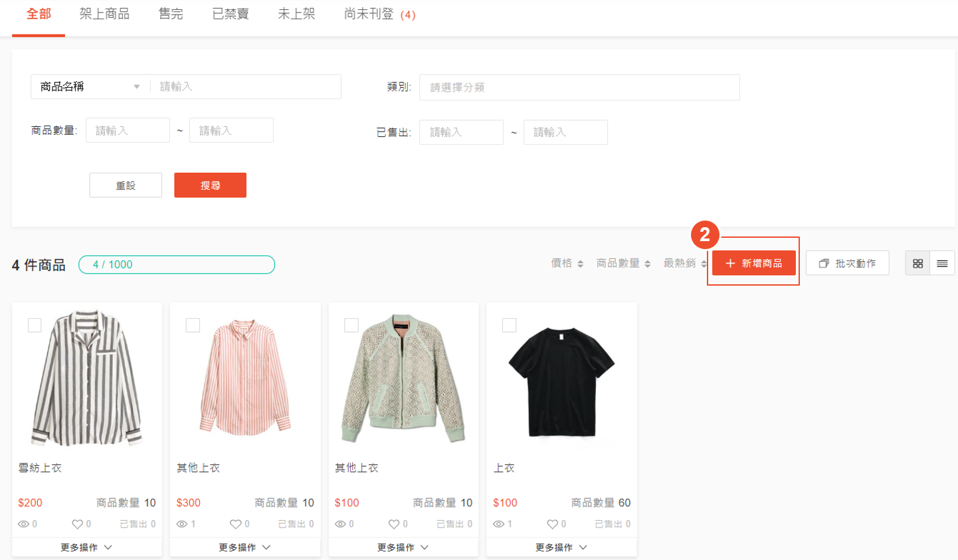Select checkbox on lace jacket card
The width and height of the screenshot is (958, 560).
[351, 325]
